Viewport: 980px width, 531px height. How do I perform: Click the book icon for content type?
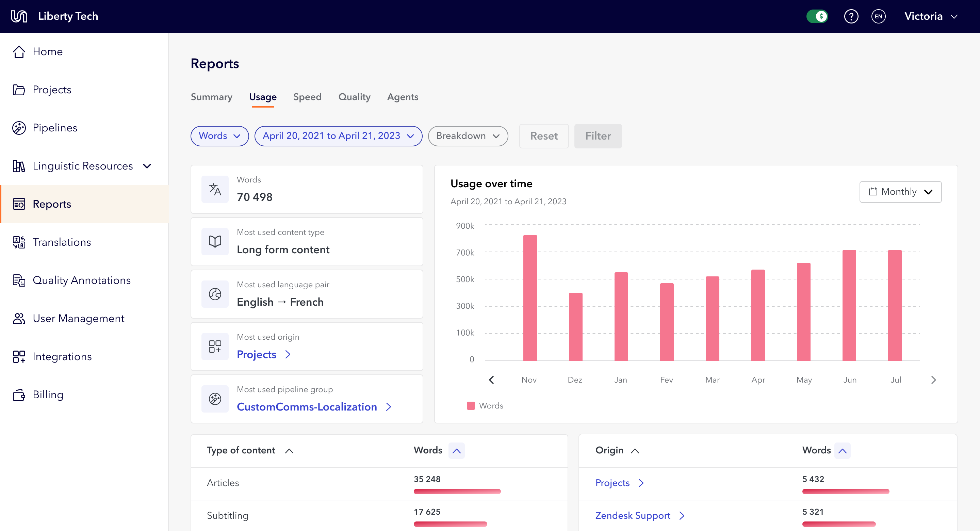coord(215,241)
